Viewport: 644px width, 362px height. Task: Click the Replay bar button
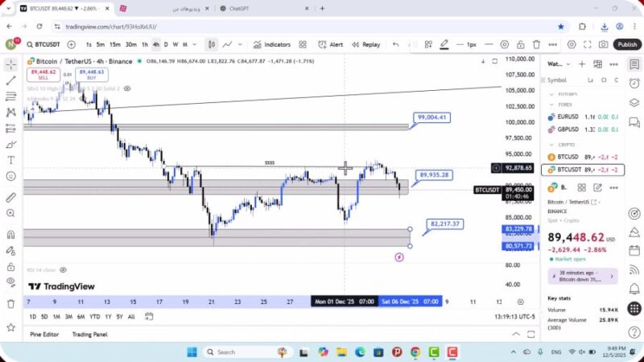[x=366, y=44]
